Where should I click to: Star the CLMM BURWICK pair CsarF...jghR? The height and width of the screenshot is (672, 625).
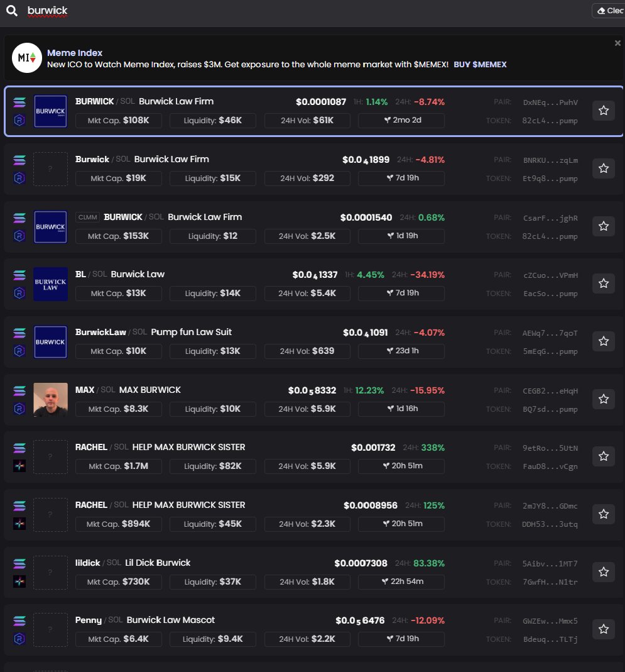pos(604,226)
